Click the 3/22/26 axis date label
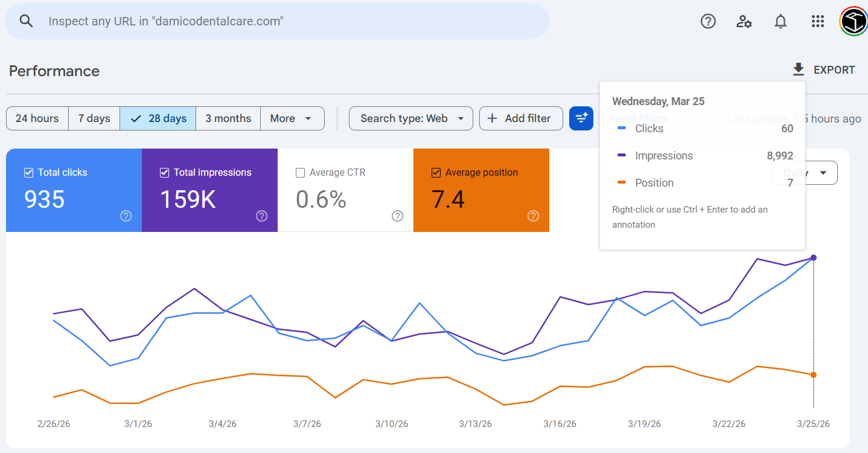The width and height of the screenshot is (868, 453). [x=729, y=424]
